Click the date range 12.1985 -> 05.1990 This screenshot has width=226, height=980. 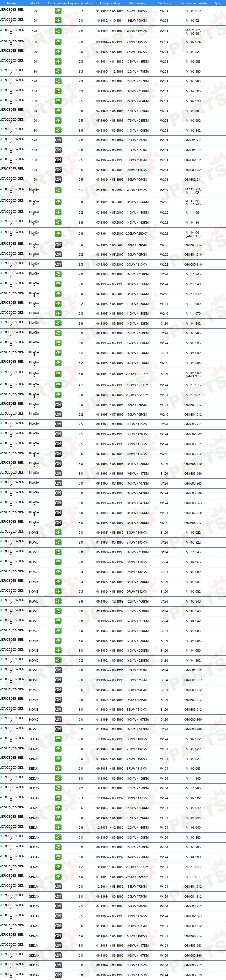[110, 739]
